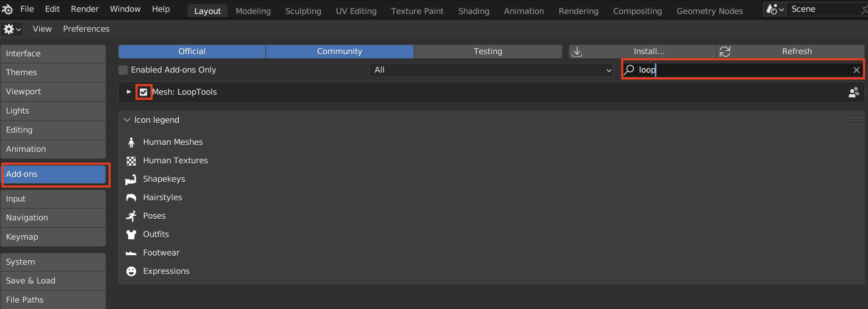The image size is (868, 309).
Task: Click the community user icon for LoopTools
Action: 854,92
